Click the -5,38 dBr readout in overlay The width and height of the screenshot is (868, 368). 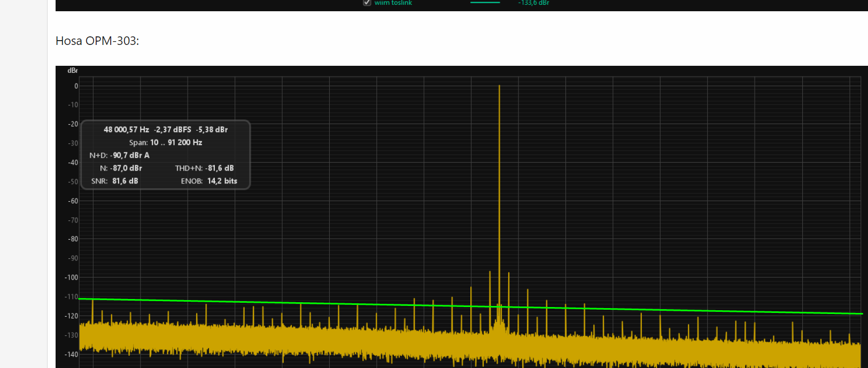pyautogui.click(x=212, y=129)
